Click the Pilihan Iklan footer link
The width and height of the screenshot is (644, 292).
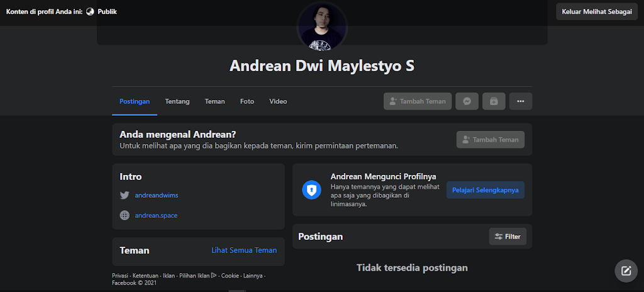click(x=197, y=276)
